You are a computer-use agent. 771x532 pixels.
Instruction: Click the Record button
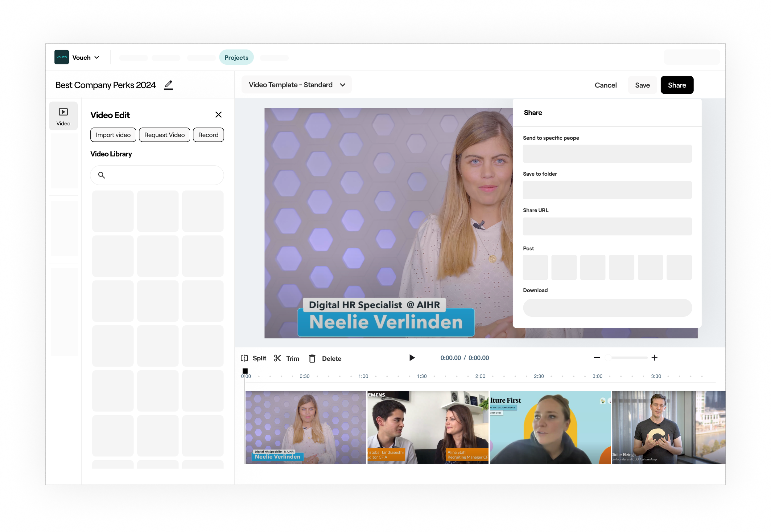point(208,135)
